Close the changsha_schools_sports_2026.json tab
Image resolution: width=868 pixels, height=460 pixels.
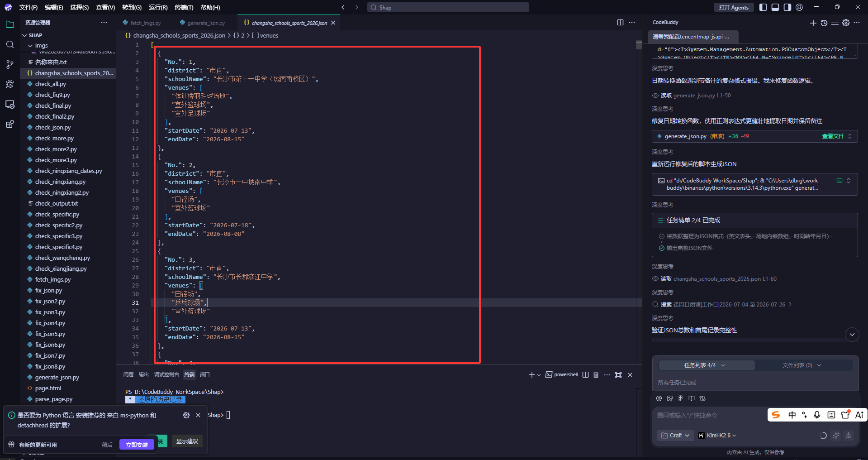coord(333,23)
